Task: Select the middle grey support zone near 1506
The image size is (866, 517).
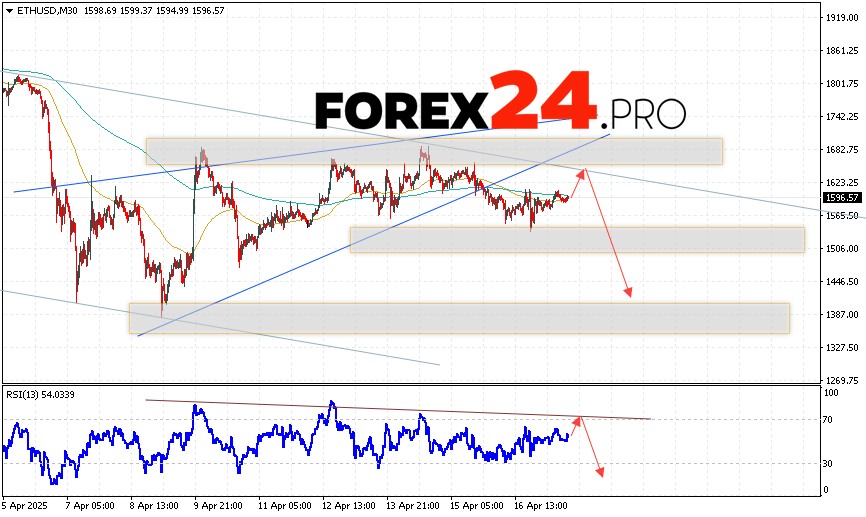Action: (x=577, y=239)
